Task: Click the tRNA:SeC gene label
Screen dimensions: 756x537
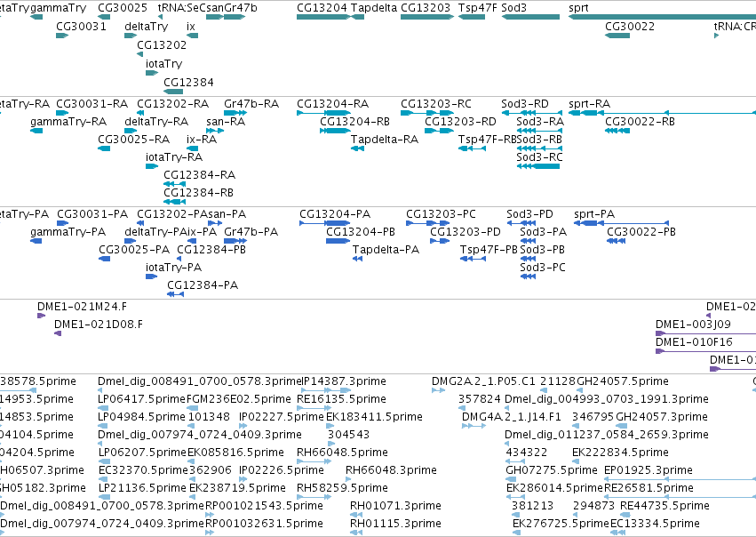Action: coord(184,8)
